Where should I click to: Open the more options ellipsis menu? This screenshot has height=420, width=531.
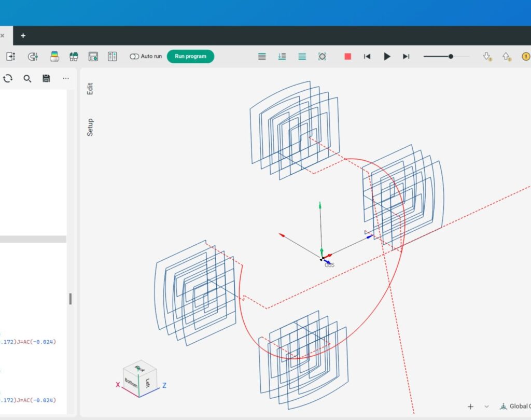[x=66, y=78]
